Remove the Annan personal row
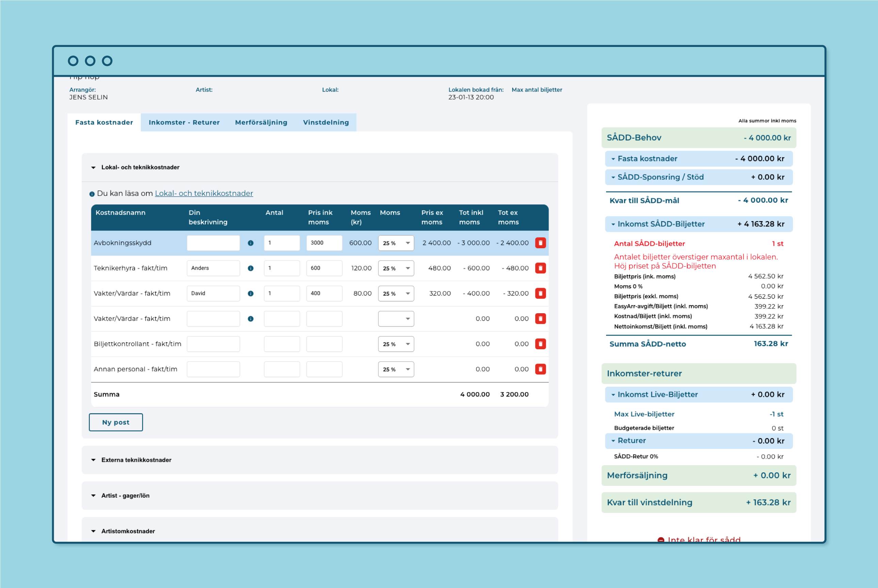Viewport: 878px width, 588px height. click(x=540, y=369)
